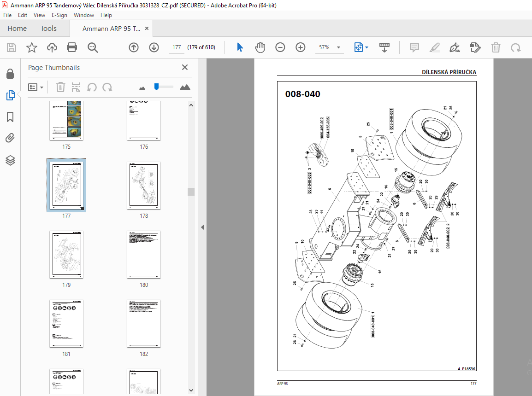Click the thumbnails panel scrollbar thumb
The image size is (532, 396).
(191, 192)
